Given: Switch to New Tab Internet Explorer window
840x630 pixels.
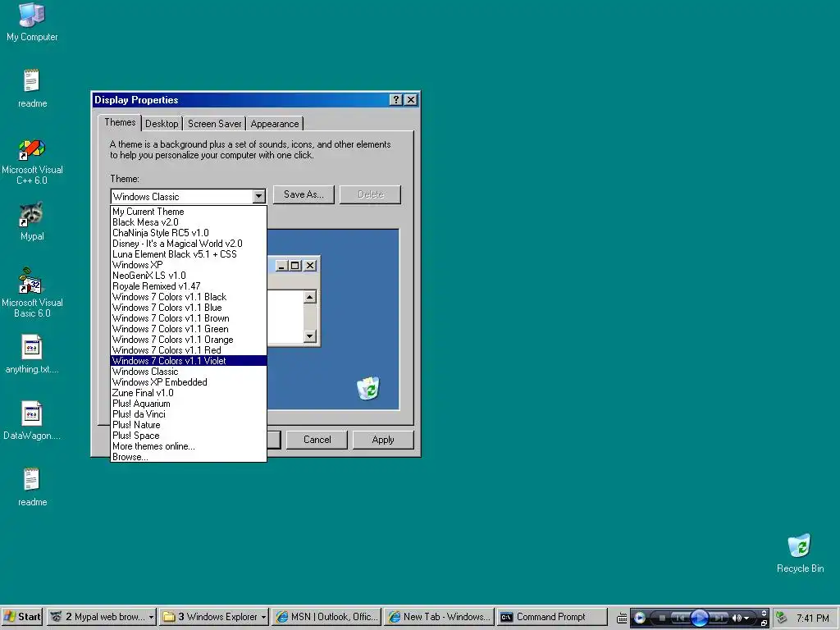Looking at the screenshot, I should click(x=440, y=617).
